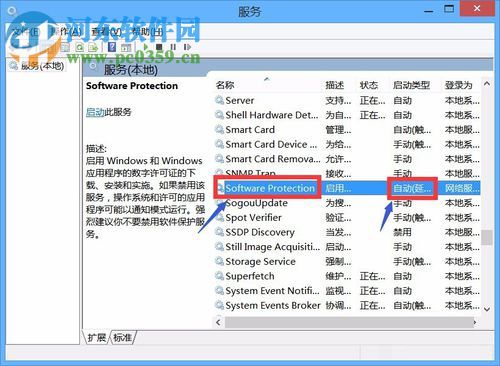Click 本地服... logon of Smart Card row

click(x=462, y=129)
